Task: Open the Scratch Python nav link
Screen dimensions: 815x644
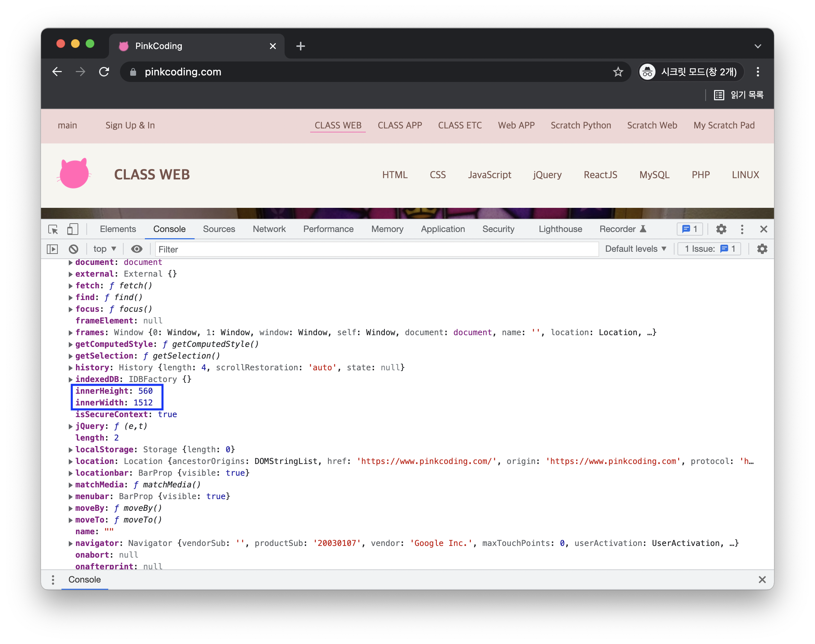Action: point(581,125)
